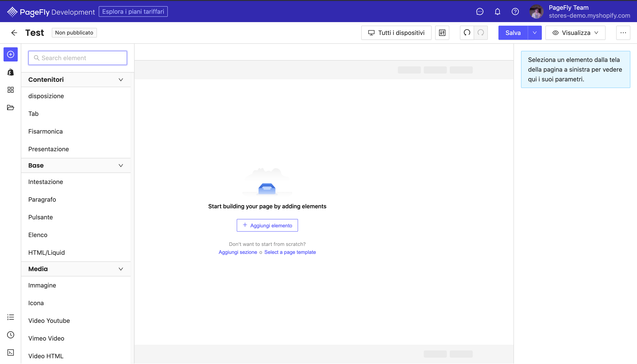Select the Presentazione element
This screenshot has height=364, width=637.
click(x=76, y=149)
